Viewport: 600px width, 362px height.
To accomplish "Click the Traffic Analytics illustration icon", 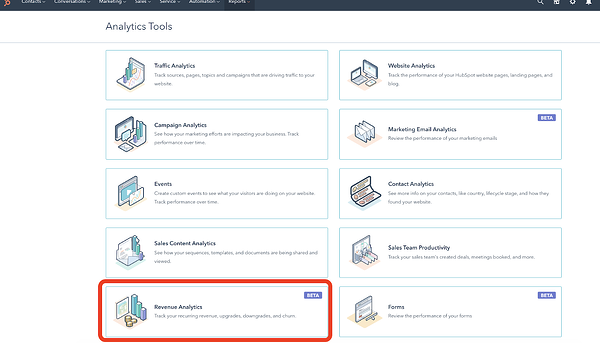I will tap(131, 74).
